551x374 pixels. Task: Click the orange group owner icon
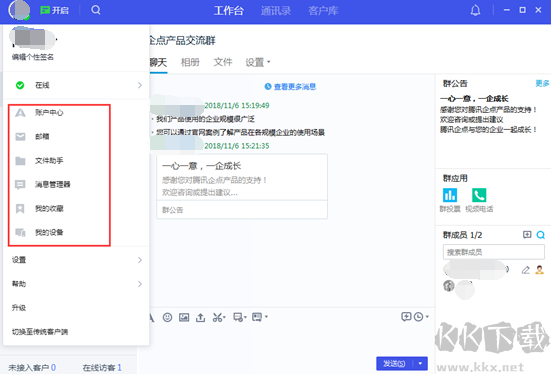click(539, 270)
